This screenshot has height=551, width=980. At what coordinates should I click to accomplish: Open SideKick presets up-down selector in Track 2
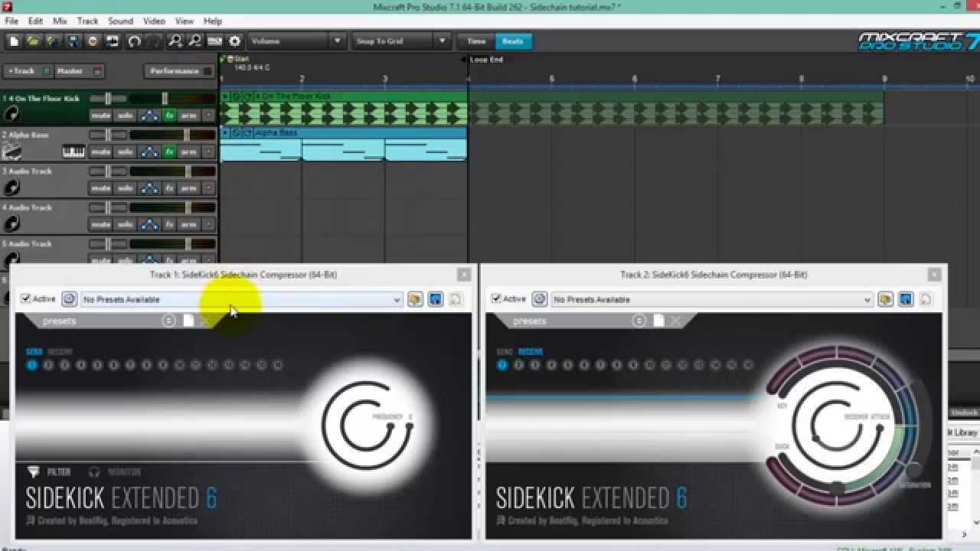(x=639, y=321)
